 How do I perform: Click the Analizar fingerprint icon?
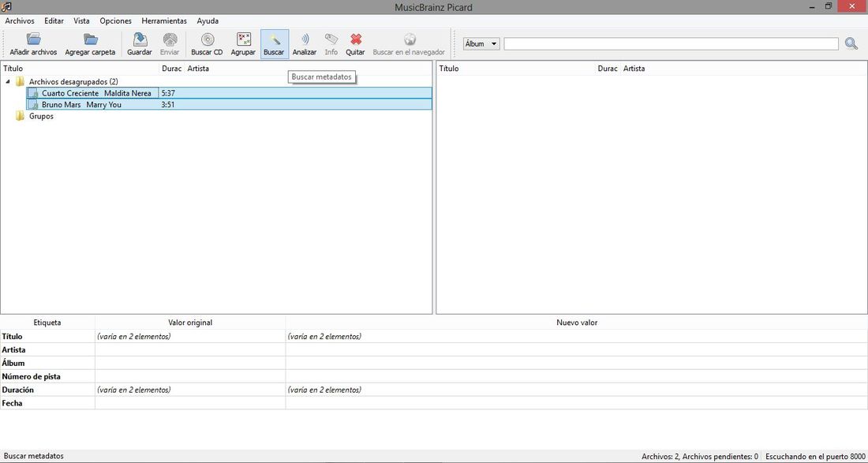pyautogui.click(x=305, y=39)
